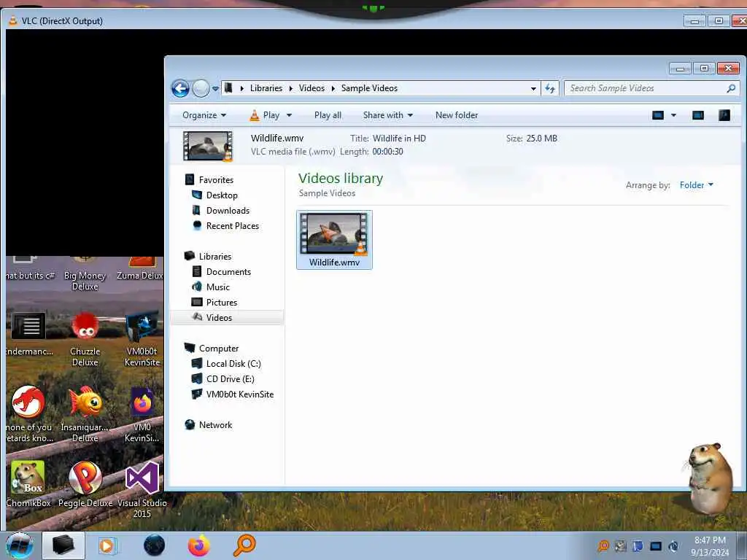Image resolution: width=747 pixels, height=560 pixels.
Task: Click the Play button with VLC cone
Action: click(265, 115)
